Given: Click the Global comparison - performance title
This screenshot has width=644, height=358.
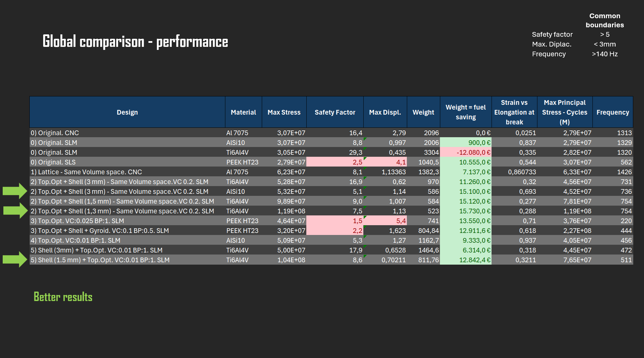Looking at the screenshot, I should click(135, 42).
